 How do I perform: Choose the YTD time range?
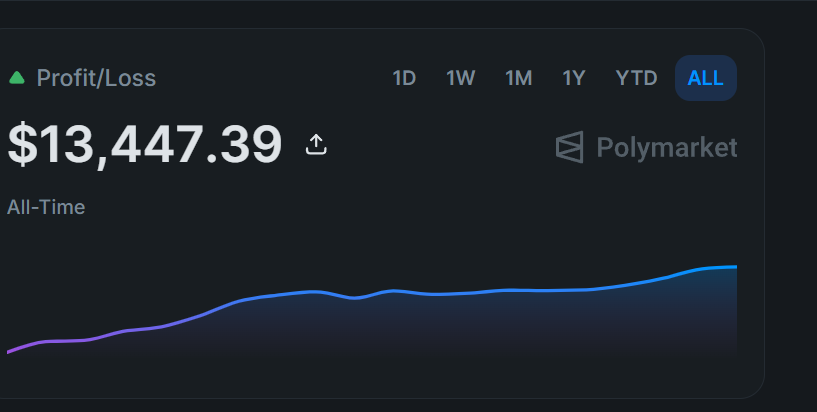[x=636, y=78]
